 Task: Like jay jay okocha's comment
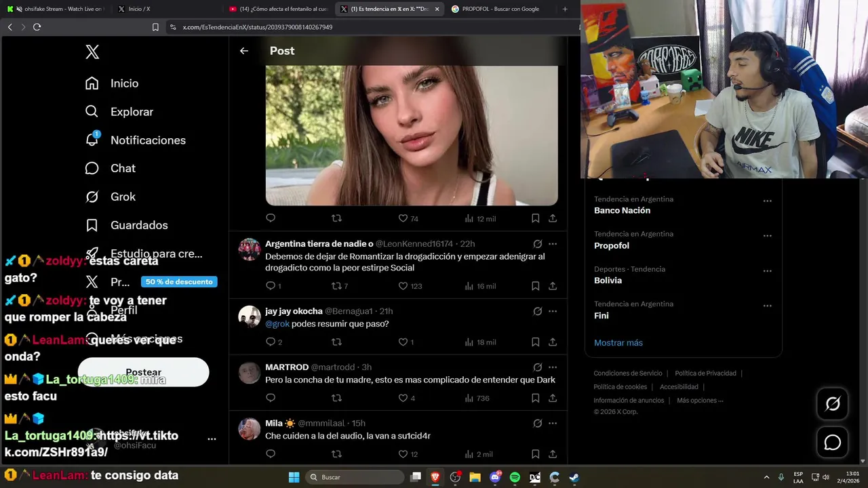[x=406, y=342]
